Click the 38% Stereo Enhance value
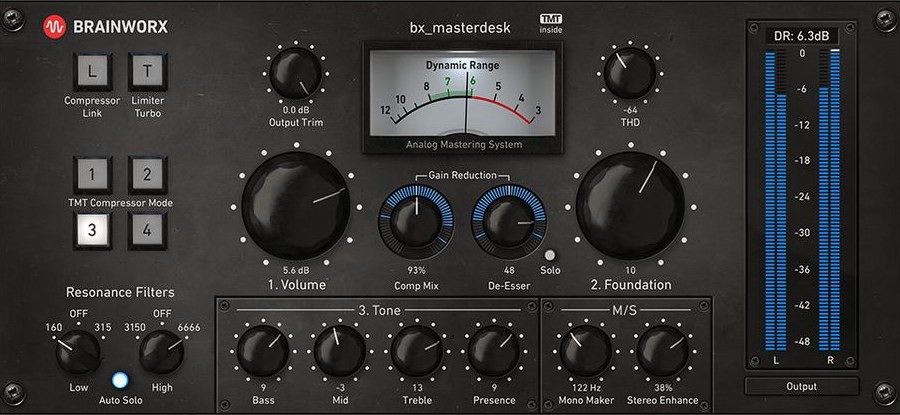 click(x=662, y=387)
